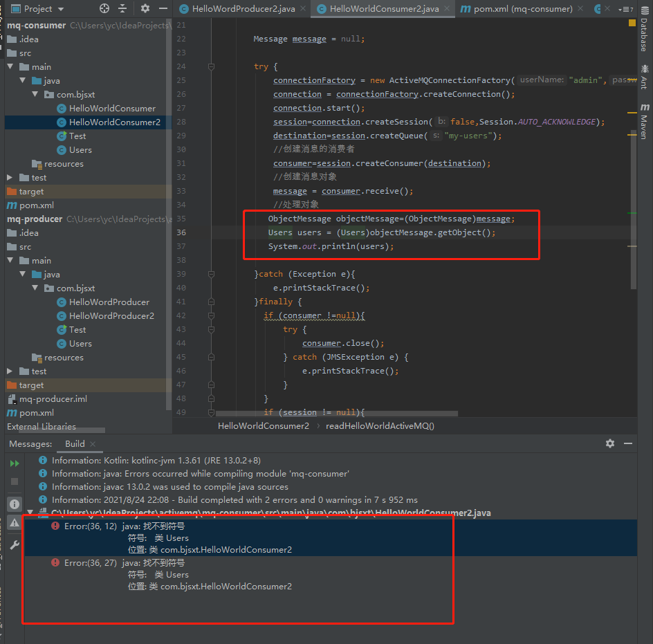The height and width of the screenshot is (644, 653).
Task: Select Users class under mq-consumer
Action: click(80, 149)
